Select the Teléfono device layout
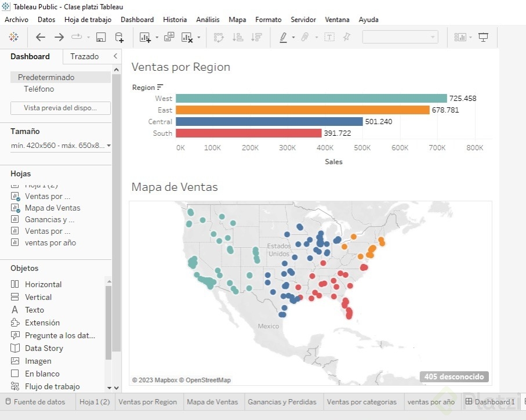The width and height of the screenshot is (526, 420). pyautogui.click(x=39, y=89)
